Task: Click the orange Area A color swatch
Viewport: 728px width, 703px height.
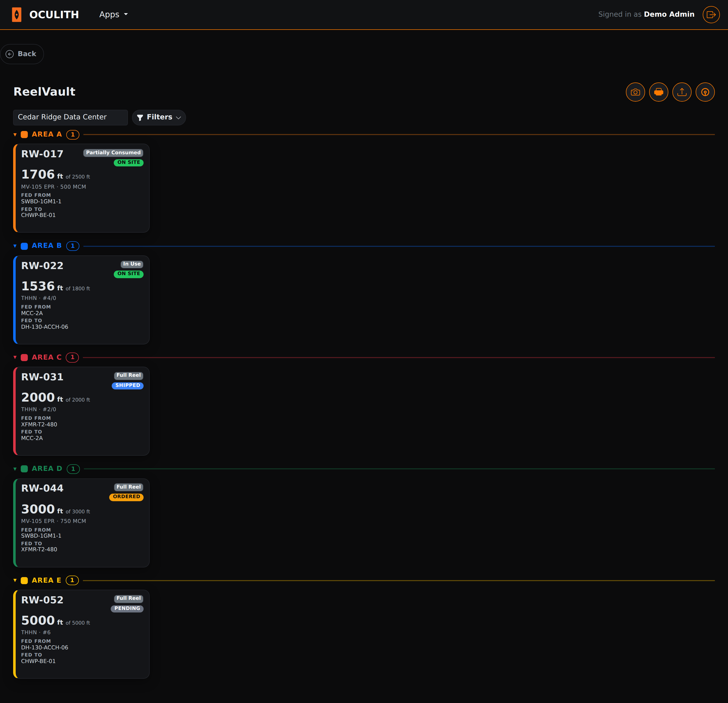Action: 24,135
